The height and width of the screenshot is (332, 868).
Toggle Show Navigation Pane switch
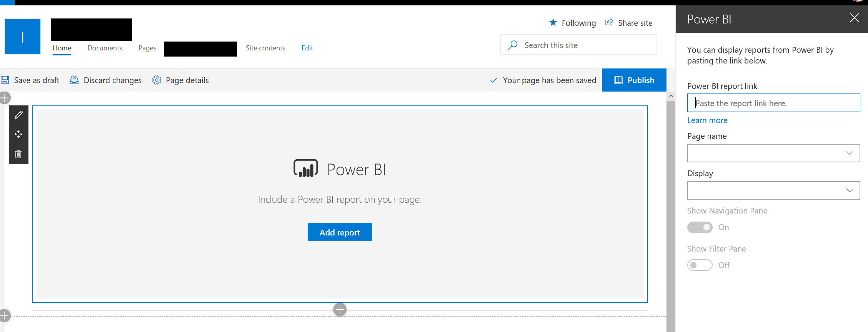point(700,227)
